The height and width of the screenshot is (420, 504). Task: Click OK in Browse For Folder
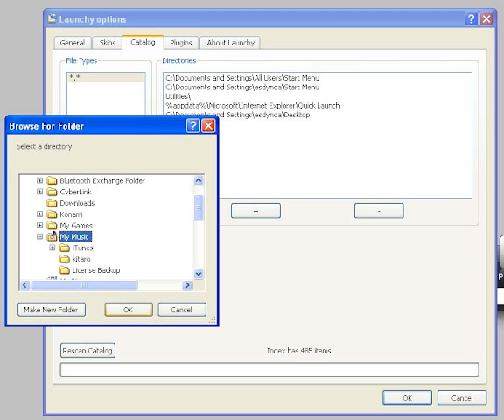point(129,310)
